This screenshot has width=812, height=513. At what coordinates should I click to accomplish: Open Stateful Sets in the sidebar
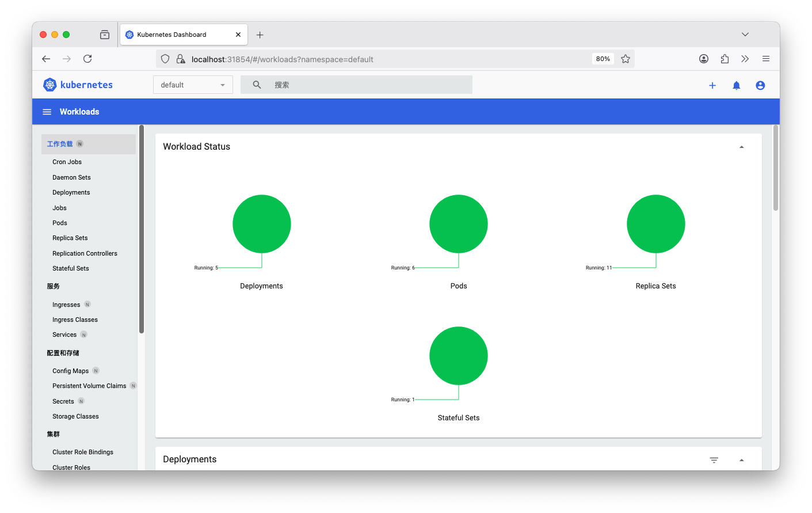pos(71,268)
